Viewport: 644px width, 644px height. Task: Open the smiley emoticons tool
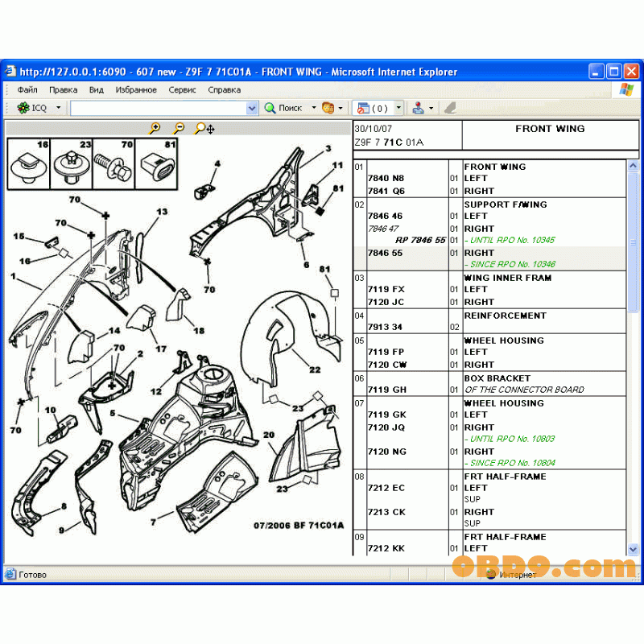328,107
